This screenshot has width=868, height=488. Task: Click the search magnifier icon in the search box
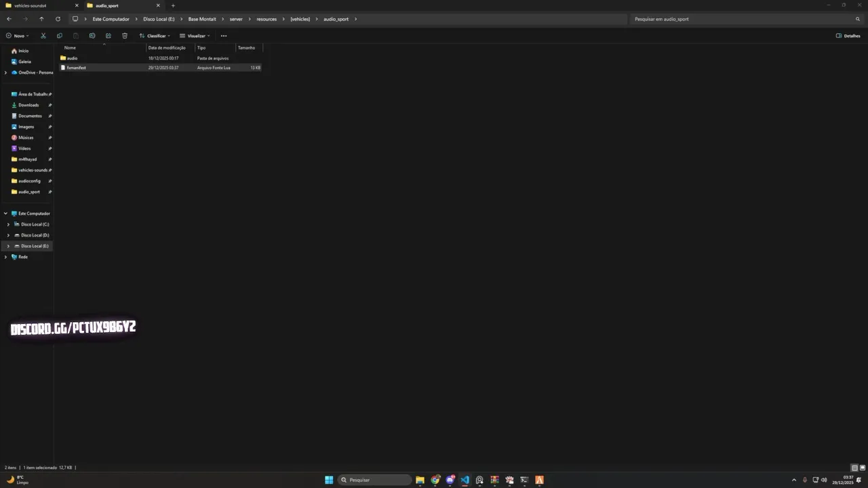(x=857, y=19)
